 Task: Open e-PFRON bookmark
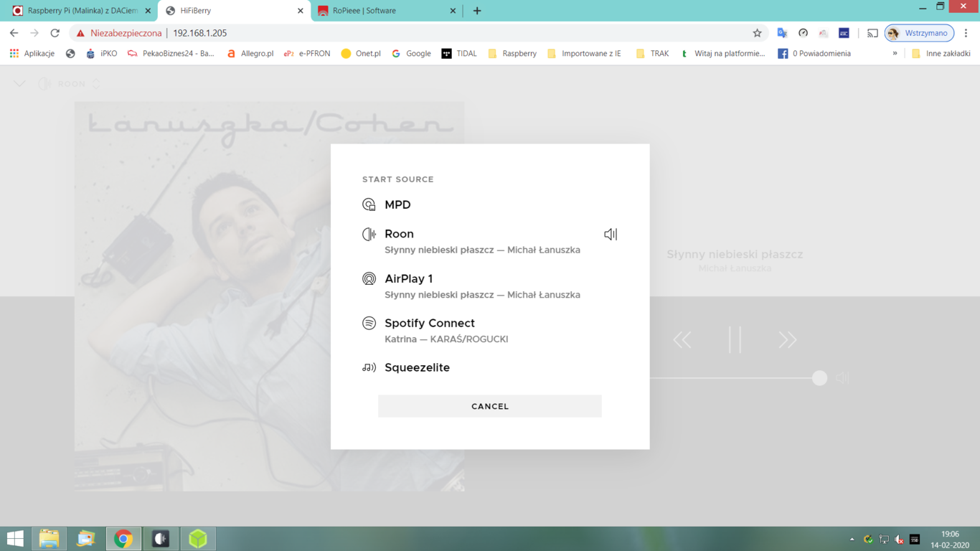tap(307, 53)
